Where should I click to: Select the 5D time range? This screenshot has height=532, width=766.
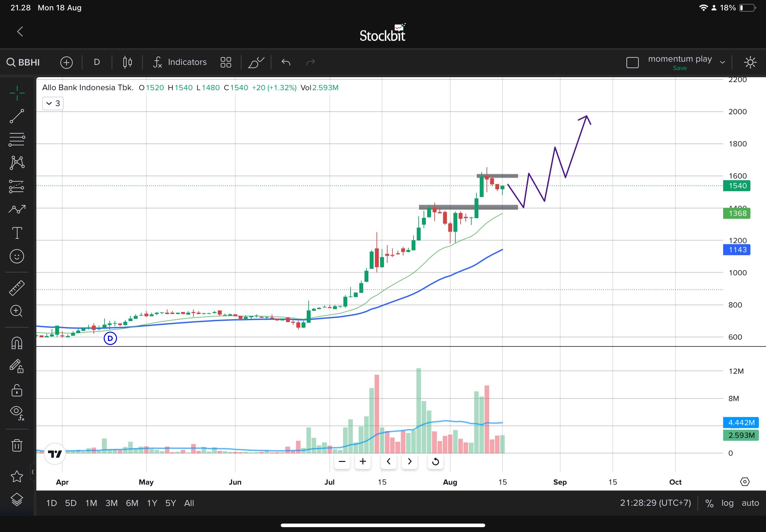click(71, 503)
